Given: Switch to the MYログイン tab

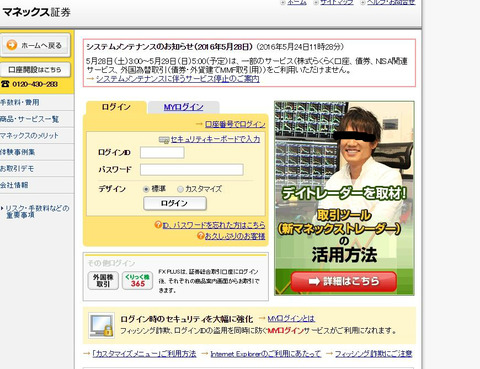Looking at the screenshot, I should coord(183,107).
